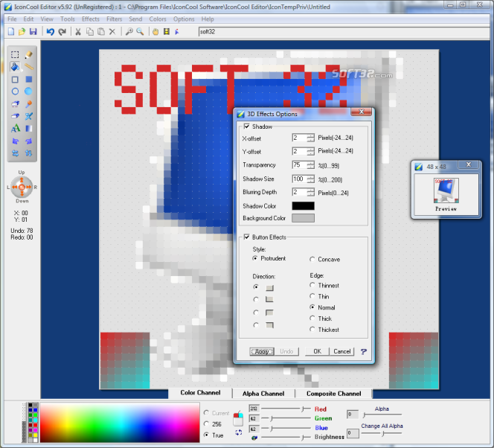The height and width of the screenshot is (448, 494).
Task: Pick the gray Background Color swatch
Action: (x=303, y=218)
